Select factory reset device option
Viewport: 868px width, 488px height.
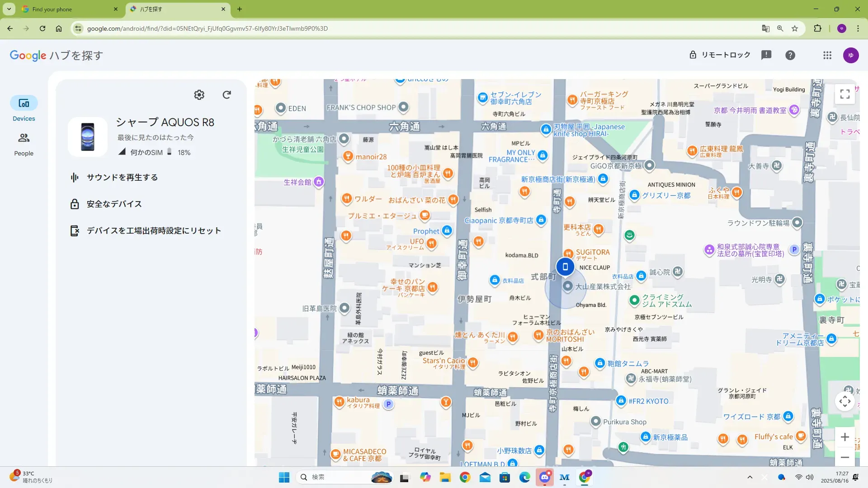coord(154,231)
